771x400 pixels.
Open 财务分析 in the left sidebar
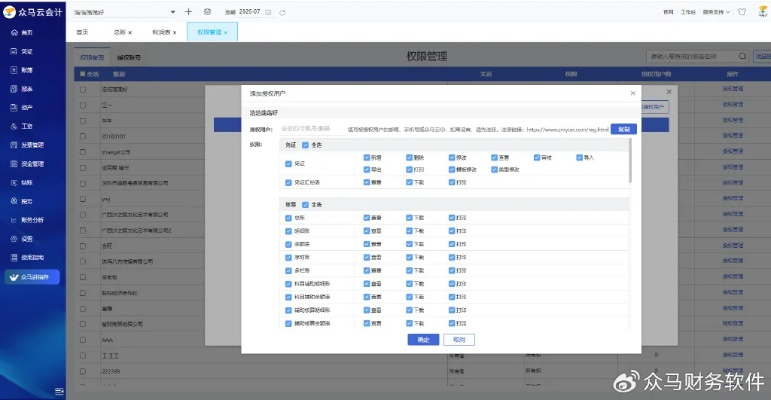[x=28, y=220]
